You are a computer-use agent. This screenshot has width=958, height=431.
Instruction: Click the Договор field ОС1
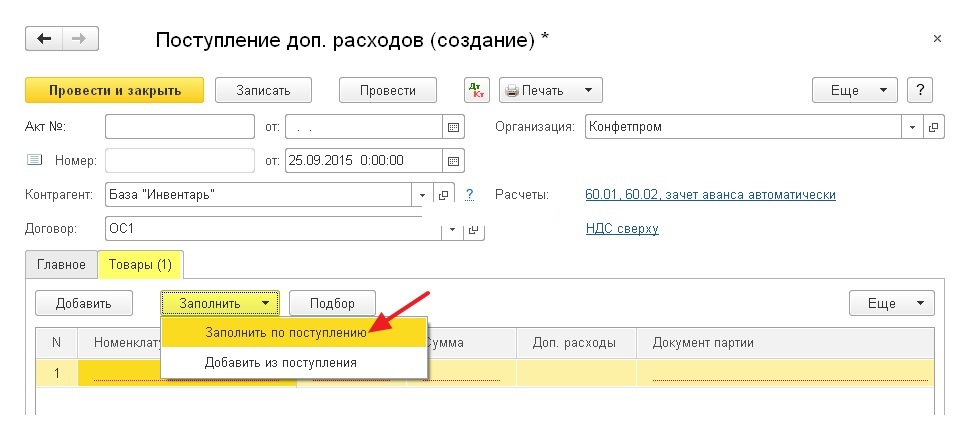pos(274,229)
